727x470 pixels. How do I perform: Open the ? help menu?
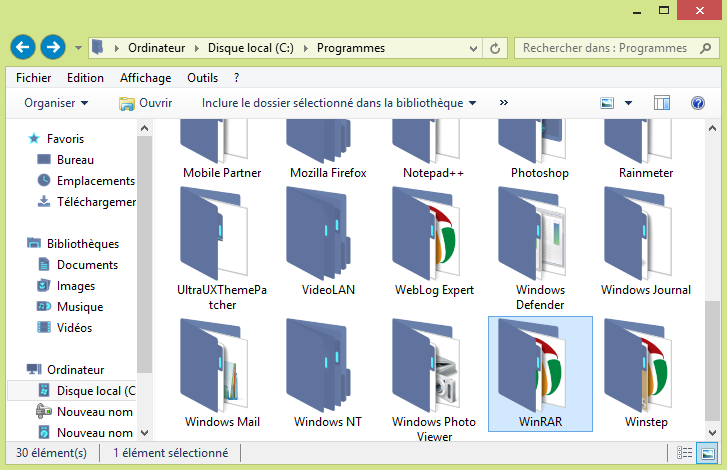236,78
